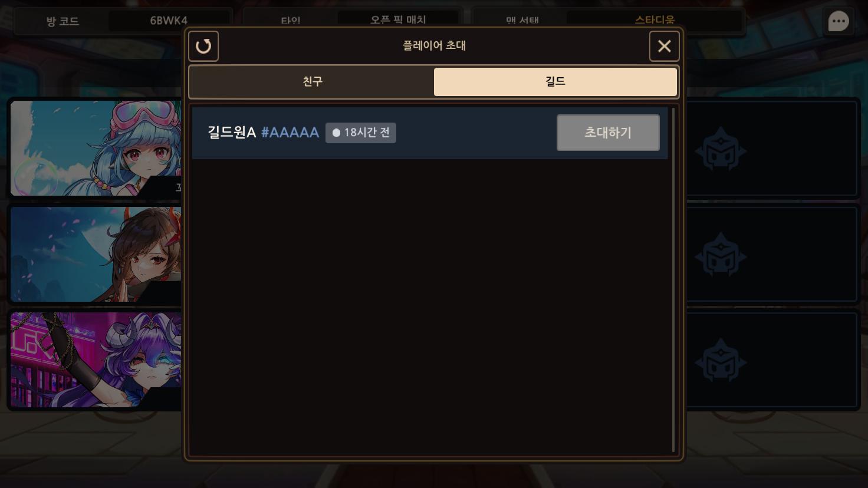Open the chat bubble icon
Viewport: 868px width, 488px height.
pos(838,22)
